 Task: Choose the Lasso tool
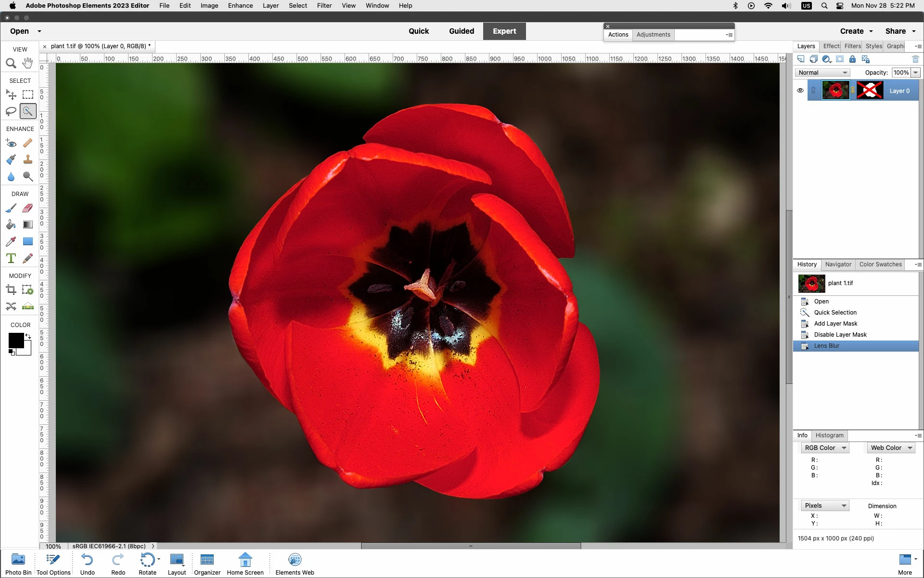[11, 111]
